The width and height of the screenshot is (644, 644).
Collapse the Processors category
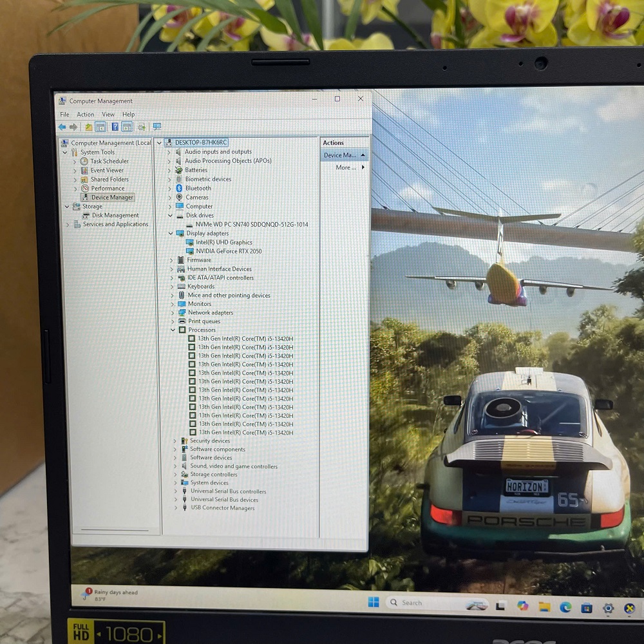[173, 330]
